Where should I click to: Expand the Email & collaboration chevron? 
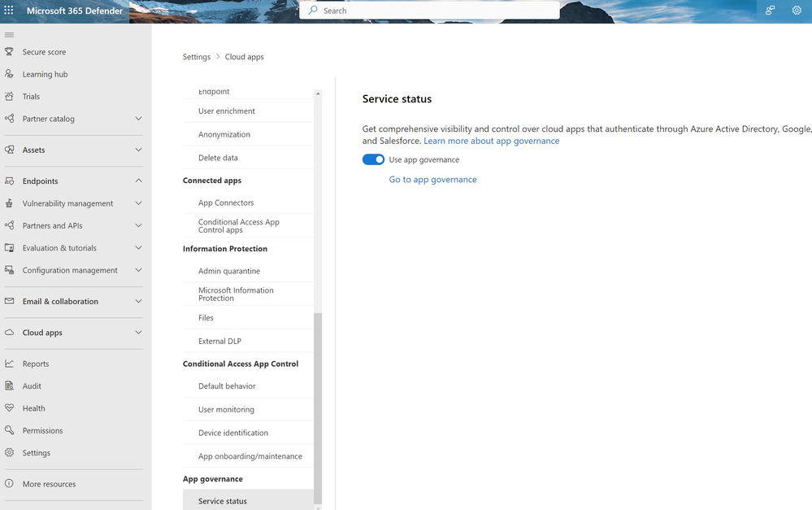click(138, 301)
